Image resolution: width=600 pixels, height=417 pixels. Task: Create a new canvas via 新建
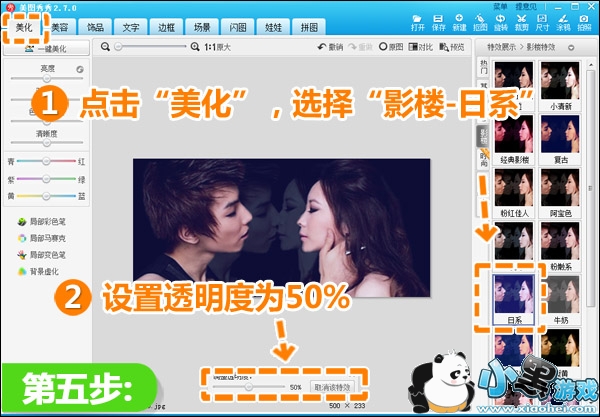point(459,23)
